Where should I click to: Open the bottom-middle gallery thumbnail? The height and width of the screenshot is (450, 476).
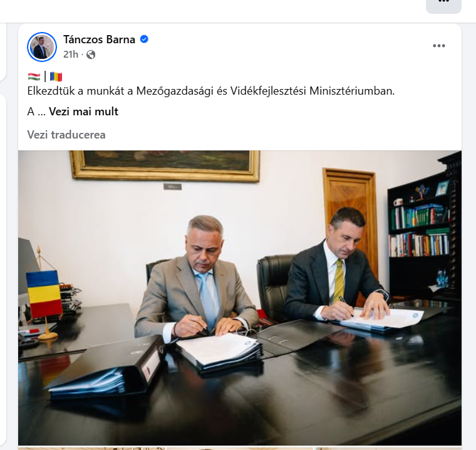[x=240, y=449]
